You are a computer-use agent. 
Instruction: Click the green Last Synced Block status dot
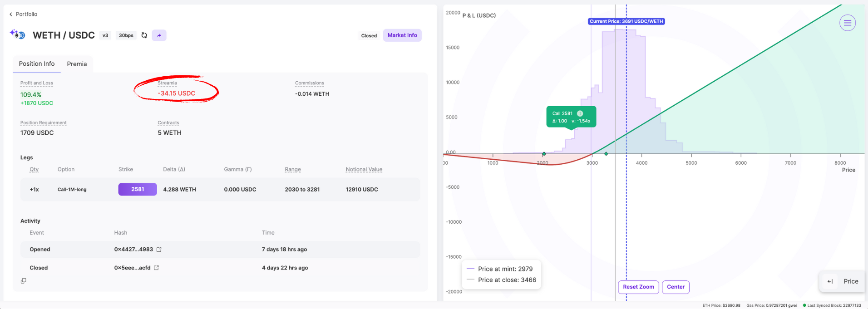(804, 305)
